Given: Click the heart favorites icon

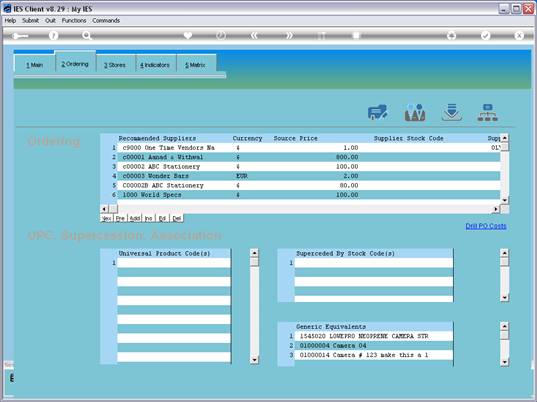Looking at the screenshot, I should click(x=188, y=35).
